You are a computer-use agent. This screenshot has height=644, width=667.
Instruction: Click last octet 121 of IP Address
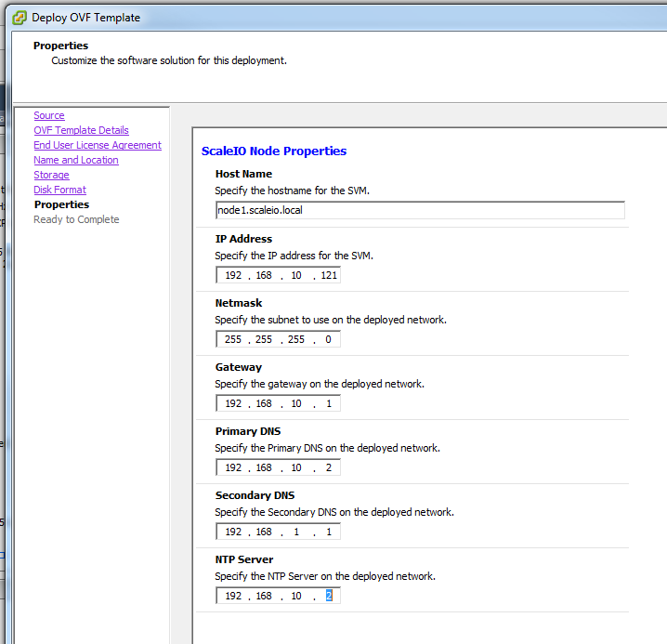329,275
